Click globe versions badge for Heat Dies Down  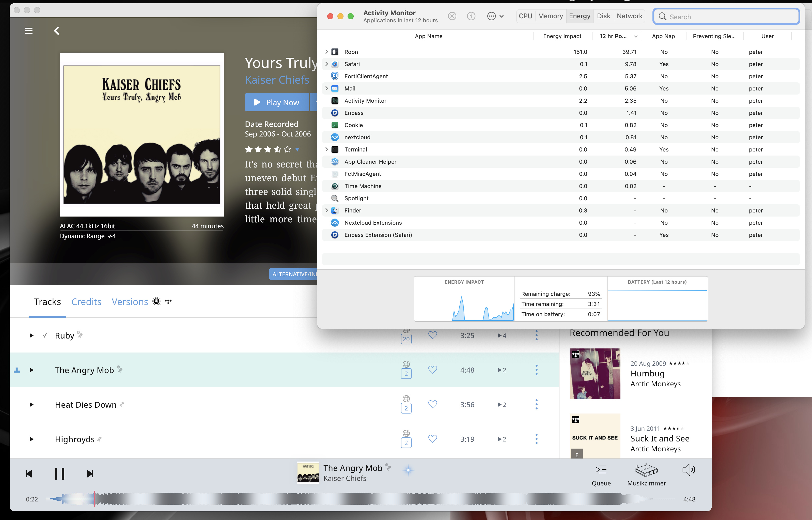(x=406, y=405)
